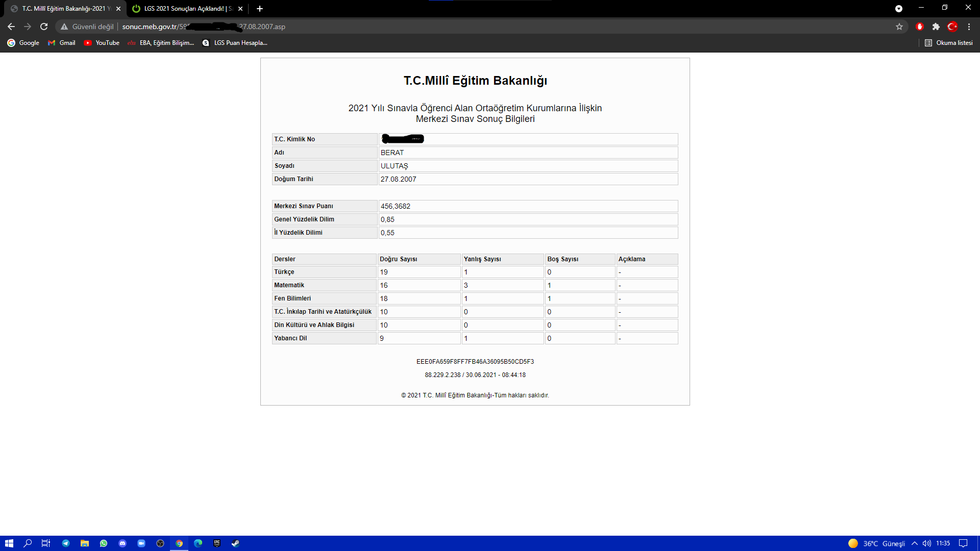980x551 pixels.
Task: Close the LGS 2021 Sonuçları tab
Action: 240,9
